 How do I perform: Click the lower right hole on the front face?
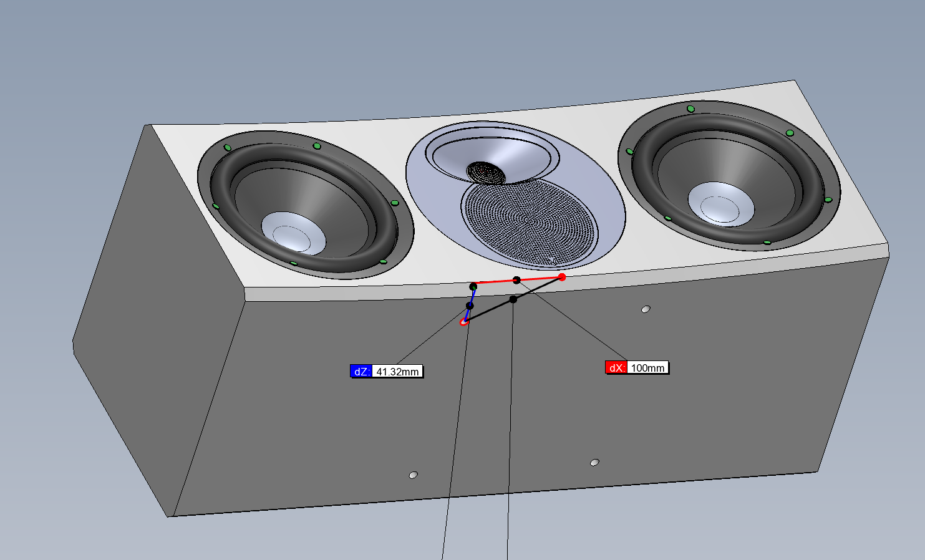tap(594, 463)
